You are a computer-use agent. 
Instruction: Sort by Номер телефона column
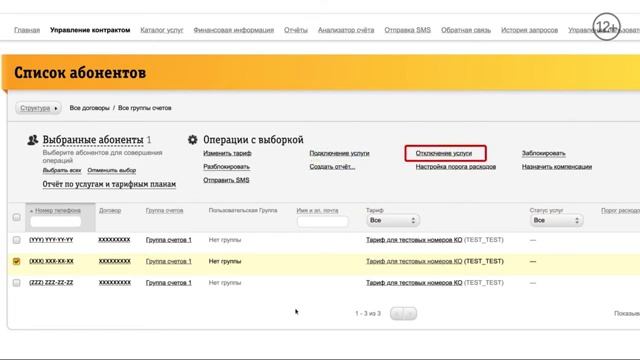(x=58, y=211)
